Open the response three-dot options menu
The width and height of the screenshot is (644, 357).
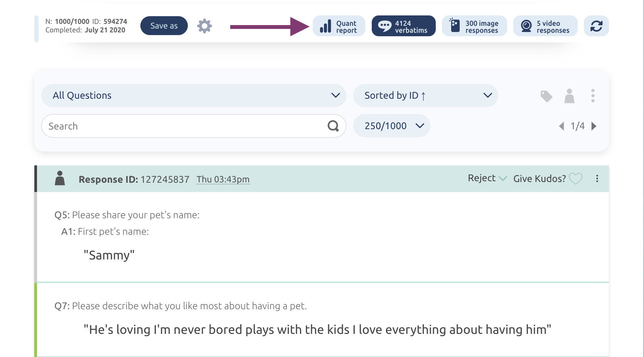(x=597, y=178)
